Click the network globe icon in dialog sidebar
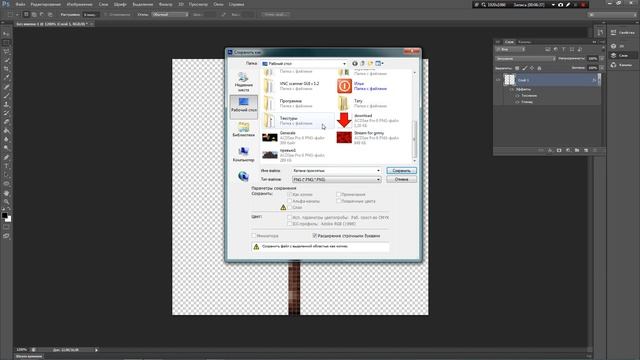Image resolution: width=640 pixels, height=360 pixels. point(244,176)
